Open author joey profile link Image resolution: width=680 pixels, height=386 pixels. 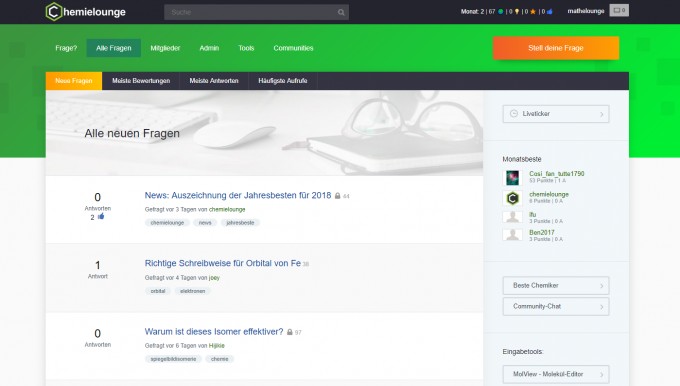pos(214,278)
